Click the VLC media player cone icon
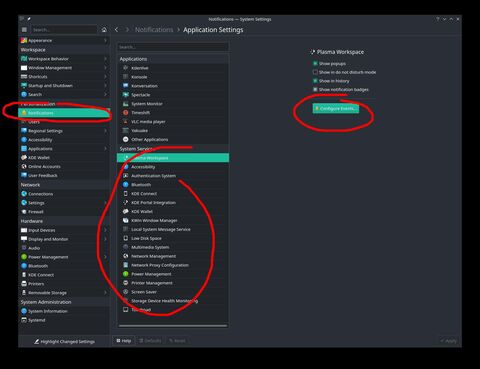 [125, 122]
